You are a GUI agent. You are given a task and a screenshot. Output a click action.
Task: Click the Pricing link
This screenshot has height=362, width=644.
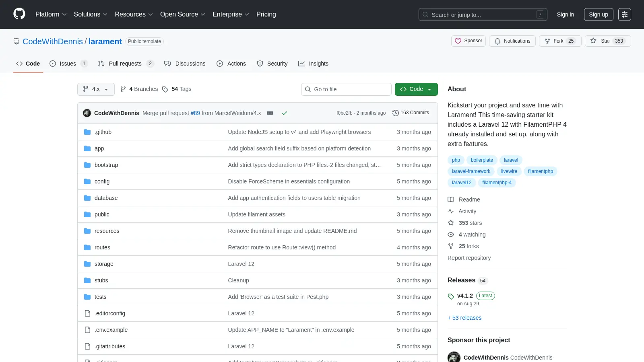point(266,14)
